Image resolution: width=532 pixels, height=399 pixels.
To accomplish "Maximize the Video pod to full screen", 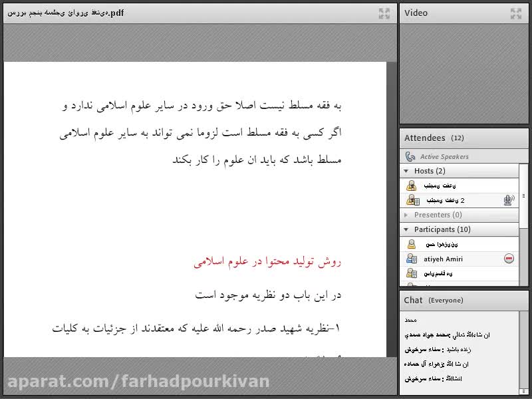I will (x=516, y=13).
